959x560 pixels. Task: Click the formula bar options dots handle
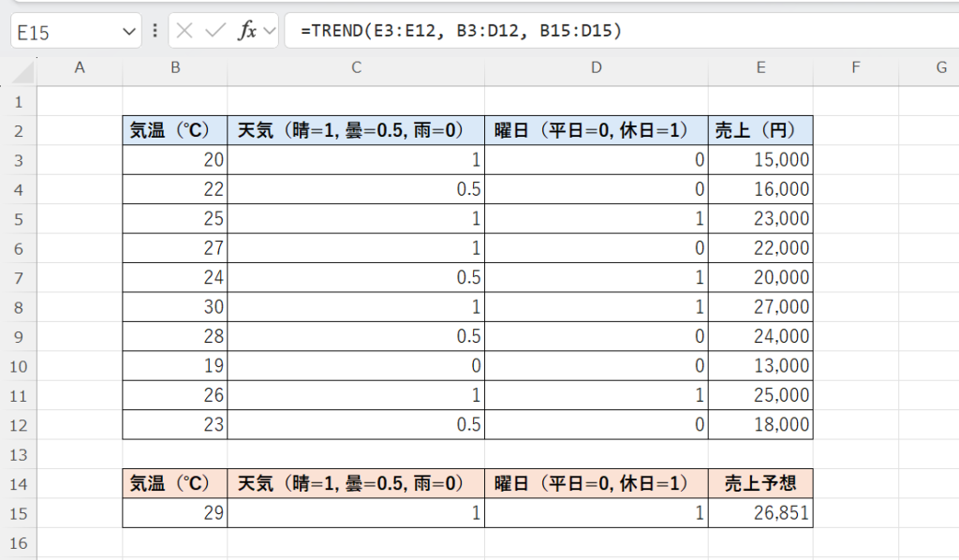pyautogui.click(x=155, y=31)
